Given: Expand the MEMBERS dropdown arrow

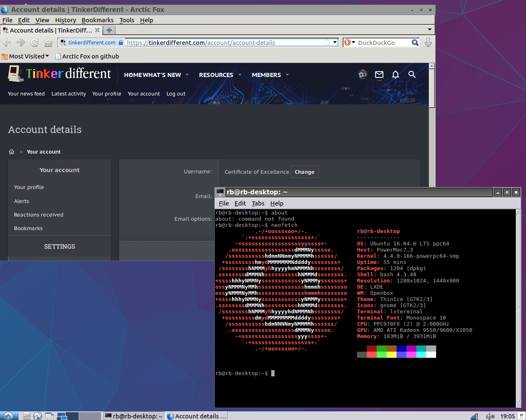Looking at the screenshot, I should point(287,75).
